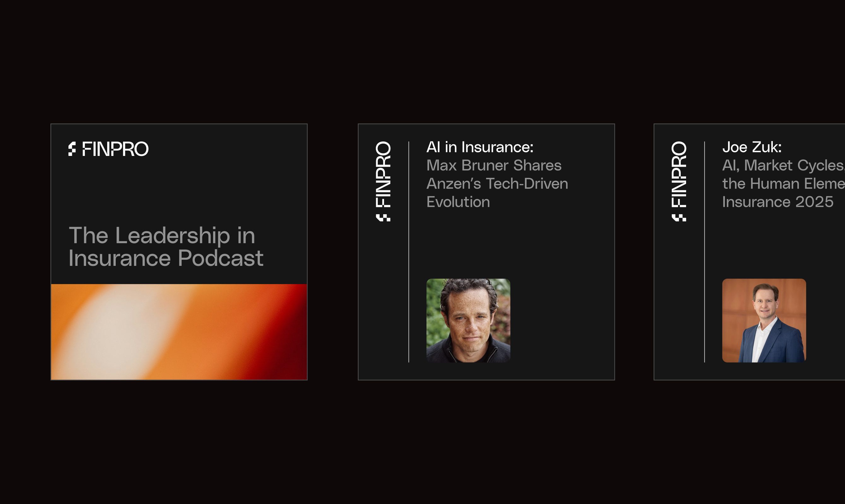Click the 'AI in Insurance:' heading

[x=480, y=147]
